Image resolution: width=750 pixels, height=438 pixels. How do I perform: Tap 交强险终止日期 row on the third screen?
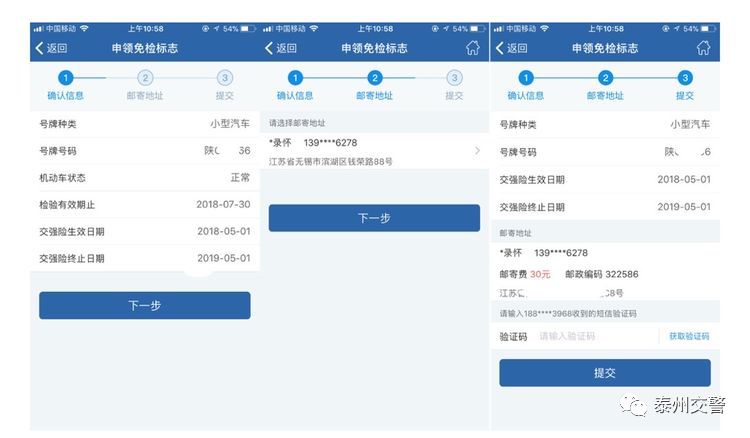[x=605, y=207]
